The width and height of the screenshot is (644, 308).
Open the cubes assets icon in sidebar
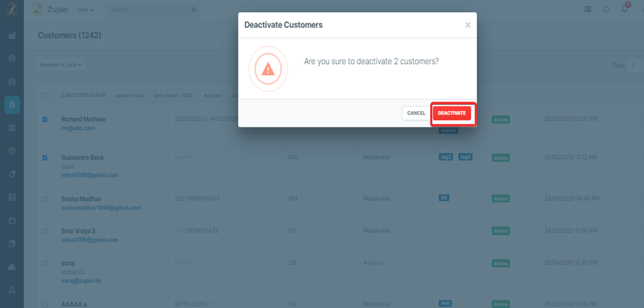tap(12, 266)
